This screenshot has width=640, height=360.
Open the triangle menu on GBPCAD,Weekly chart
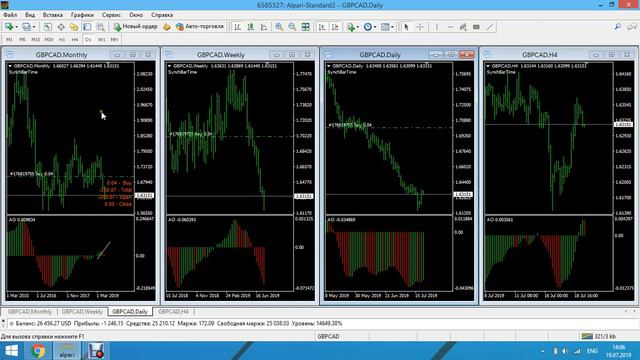(169, 66)
